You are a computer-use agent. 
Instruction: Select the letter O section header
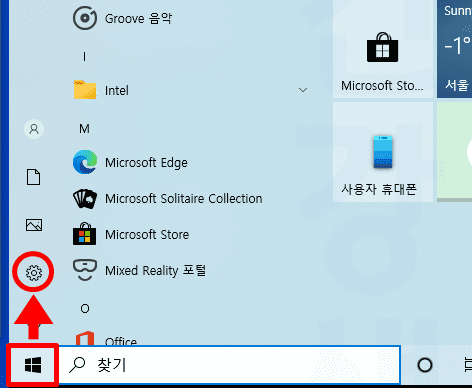coord(85,309)
